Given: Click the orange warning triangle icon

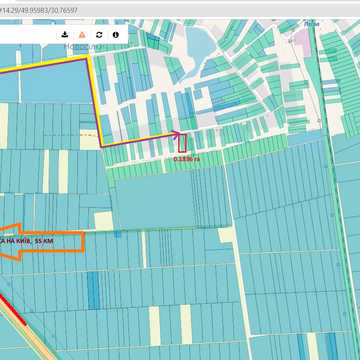Looking at the screenshot, I should [x=82, y=34].
